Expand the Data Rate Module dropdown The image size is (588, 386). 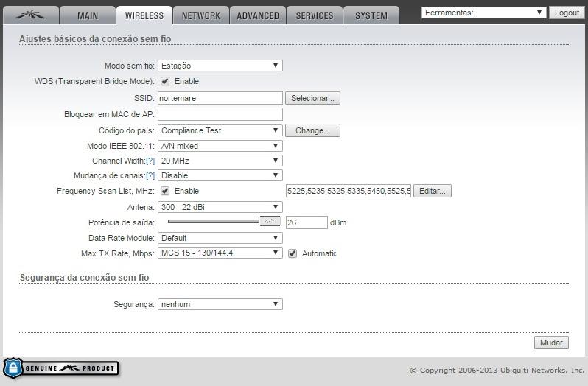pos(220,238)
